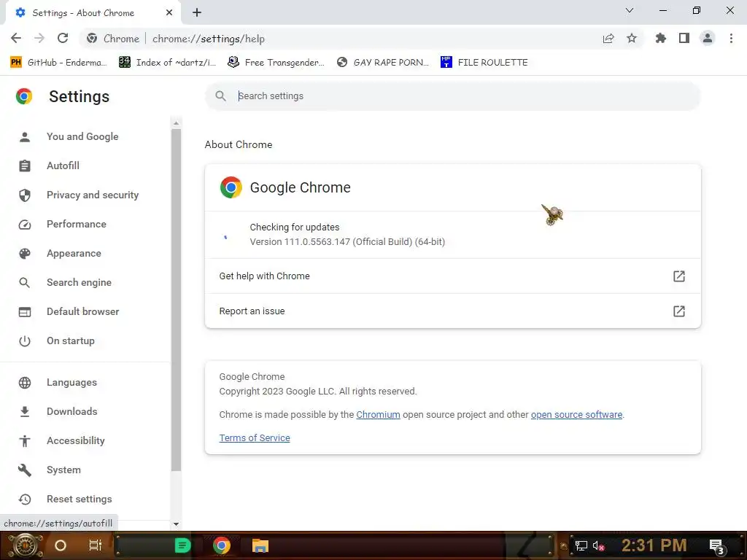Close the Settings - About Chrome tab
The image size is (747, 560).
pyautogui.click(x=169, y=13)
